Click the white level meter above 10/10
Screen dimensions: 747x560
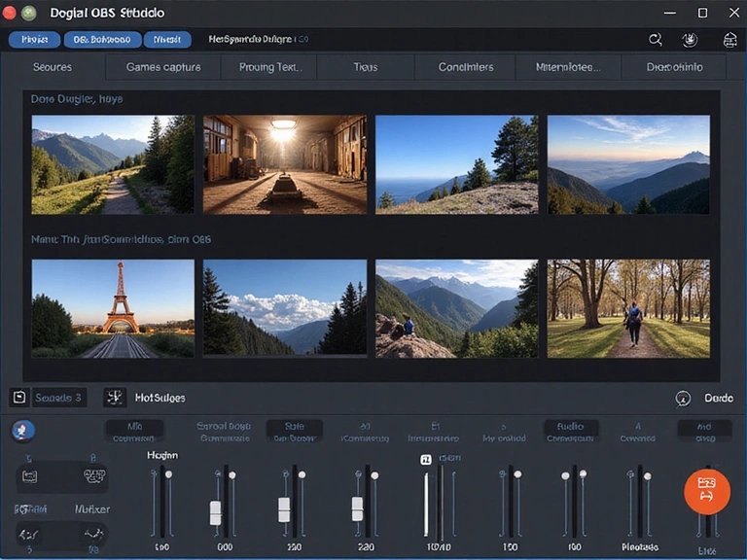pyautogui.click(x=426, y=505)
